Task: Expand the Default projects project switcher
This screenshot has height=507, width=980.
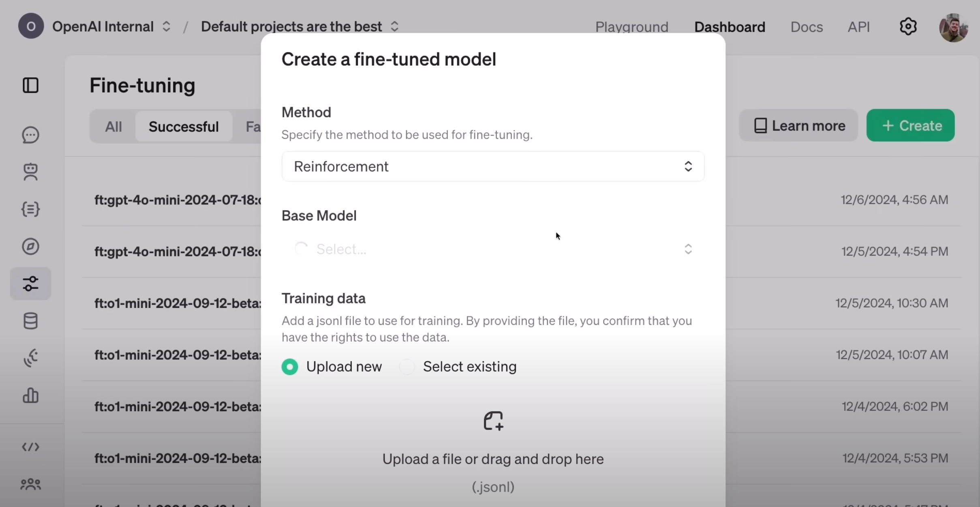Action: coord(394,27)
